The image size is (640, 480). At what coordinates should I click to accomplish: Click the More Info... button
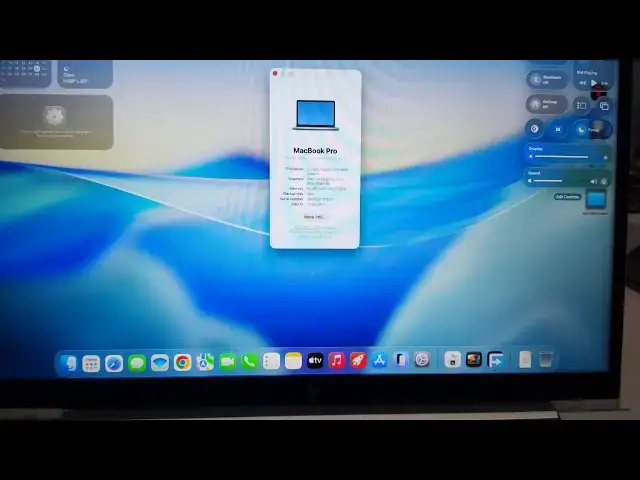pyautogui.click(x=315, y=217)
